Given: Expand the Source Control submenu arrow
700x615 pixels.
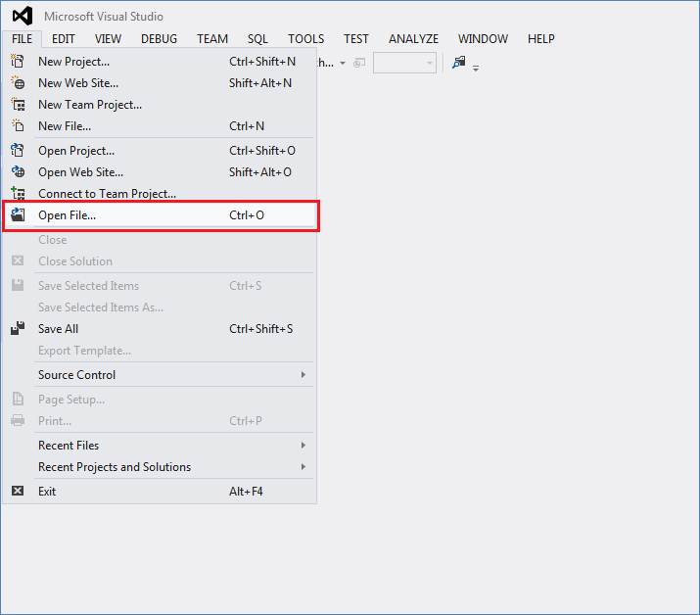Looking at the screenshot, I should (x=303, y=374).
